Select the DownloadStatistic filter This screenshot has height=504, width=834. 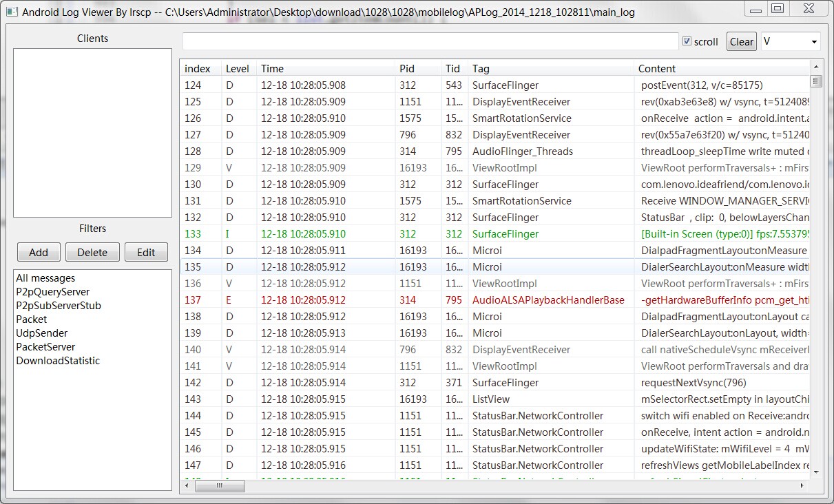point(58,361)
